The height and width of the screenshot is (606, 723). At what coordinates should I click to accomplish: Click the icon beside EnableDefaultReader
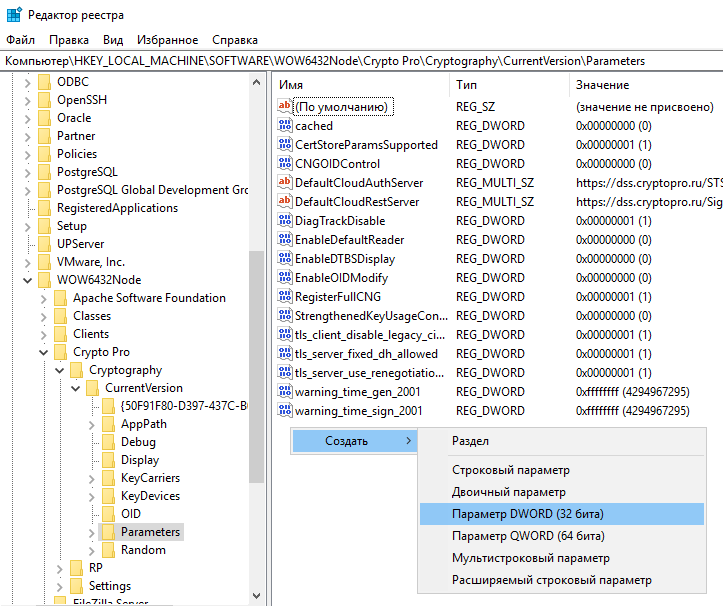pyautogui.click(x=284, y=239)
